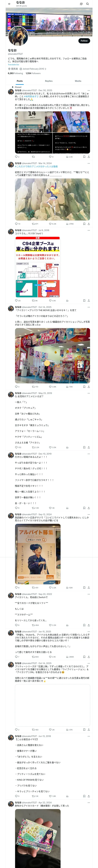Open the 1,534 Followers list

(33, 73)
